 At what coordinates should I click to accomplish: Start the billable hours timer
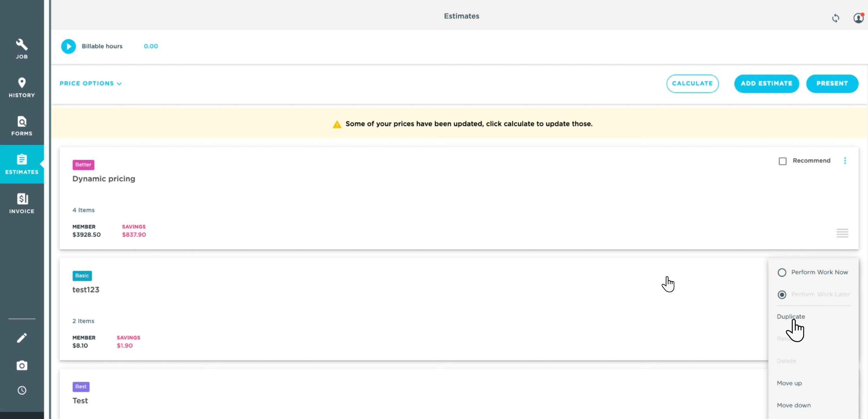(68, 46)
